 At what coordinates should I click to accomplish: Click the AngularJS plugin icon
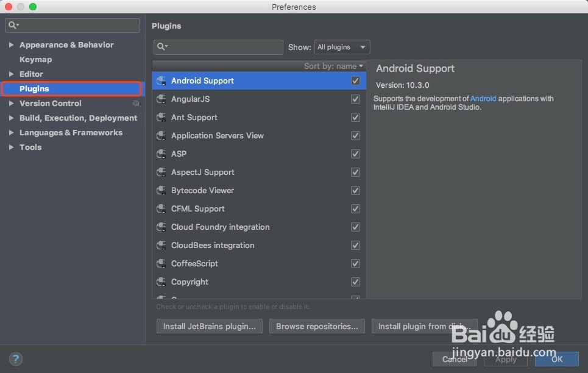point(161,99)
